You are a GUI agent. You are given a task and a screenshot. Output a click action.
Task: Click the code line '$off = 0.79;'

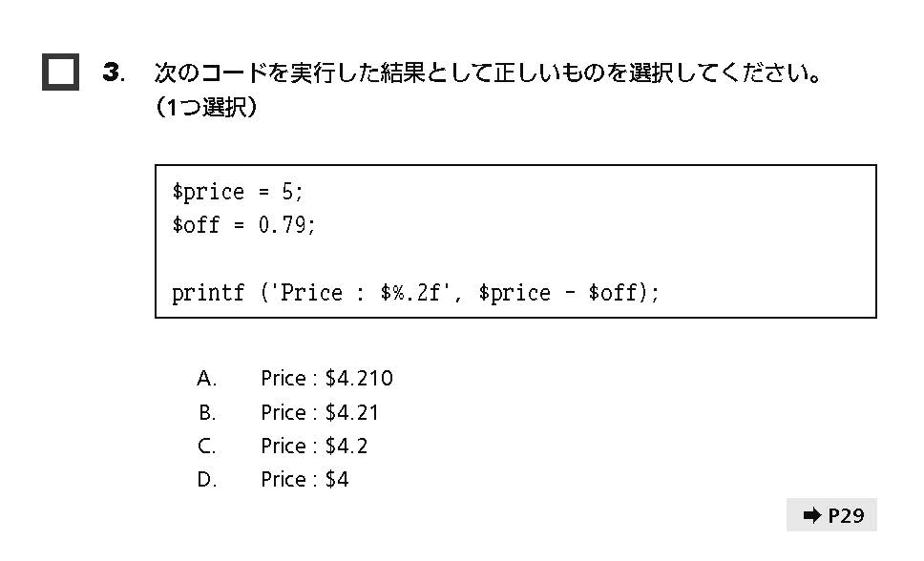[243, 225]
